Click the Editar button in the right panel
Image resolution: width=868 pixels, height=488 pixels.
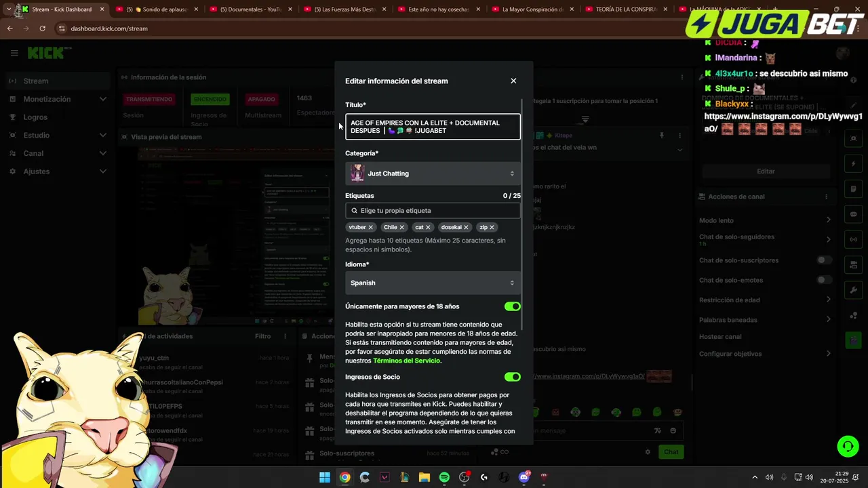pos(766,171)
